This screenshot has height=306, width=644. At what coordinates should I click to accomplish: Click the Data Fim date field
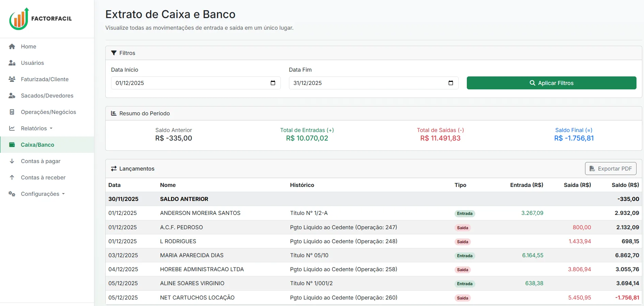(374, 83)
